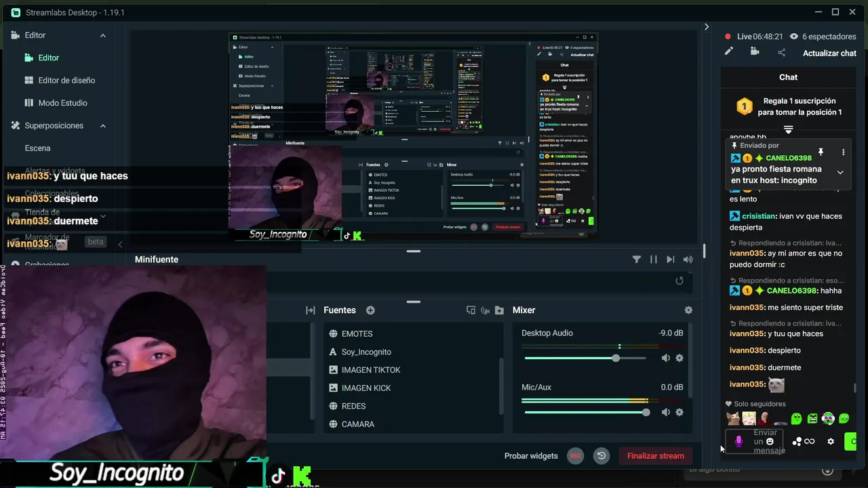Insert the green headphones emote
The image size is (868, 488).
coord(828,419)
